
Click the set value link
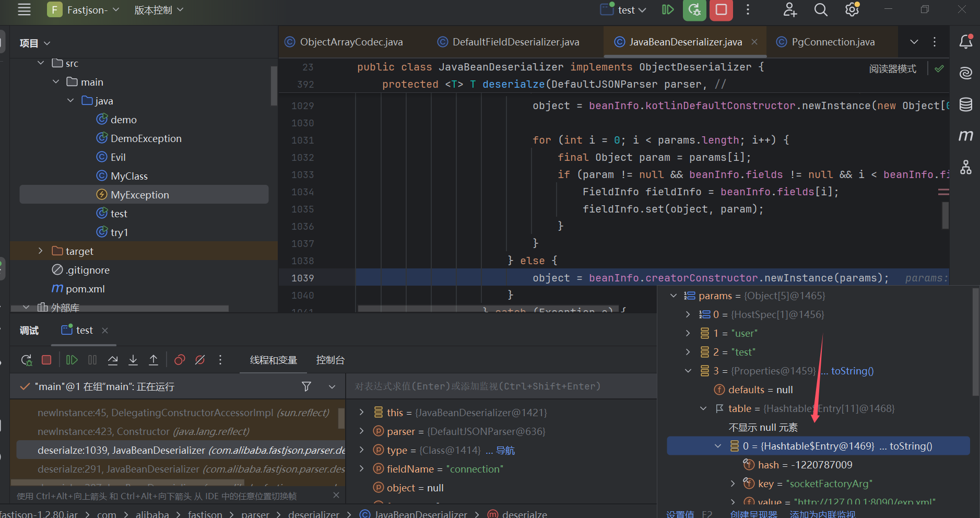pyautogui.click(x=680, y=514)
